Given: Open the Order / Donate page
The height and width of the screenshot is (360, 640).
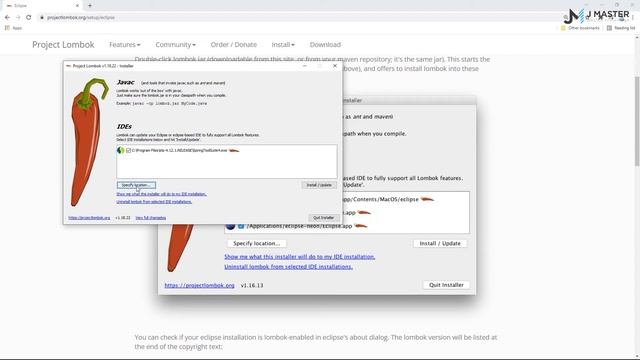Looking at the screenshot, I should point(233,44).
